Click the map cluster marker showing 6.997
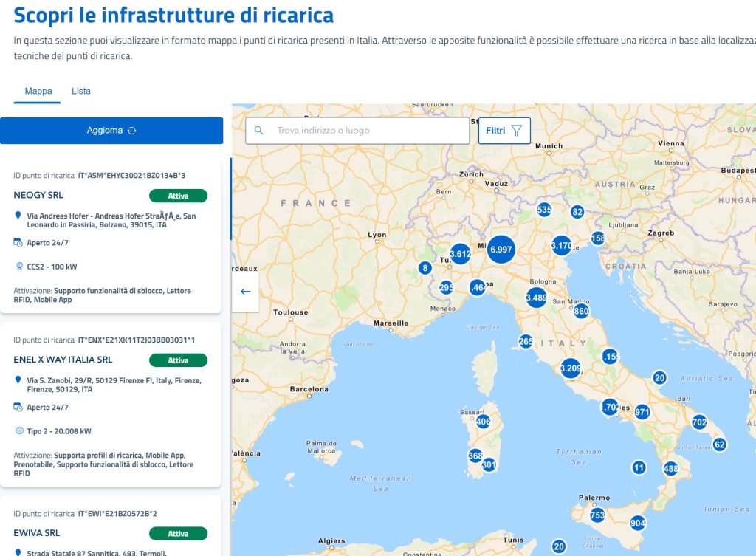 pyautogui.click(x=501, y=250)
